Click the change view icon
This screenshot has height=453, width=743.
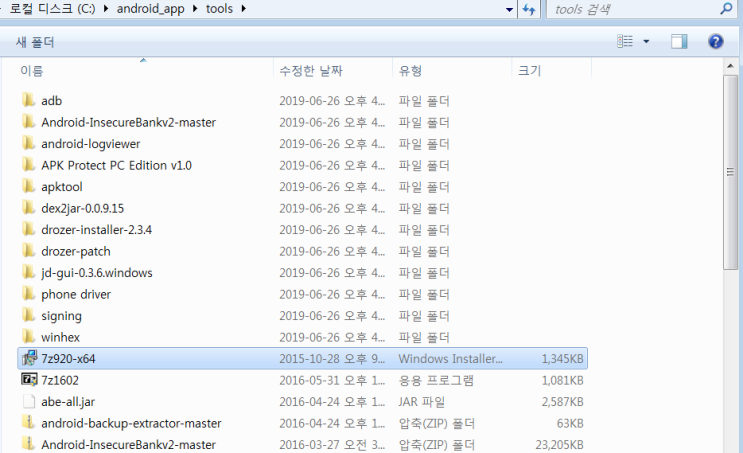pos(625,42)
